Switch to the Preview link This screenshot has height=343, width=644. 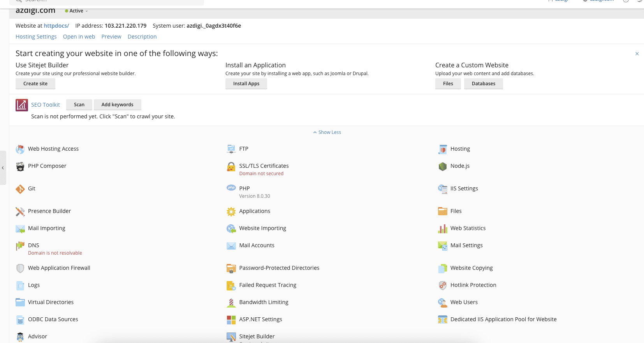point(111,37)
